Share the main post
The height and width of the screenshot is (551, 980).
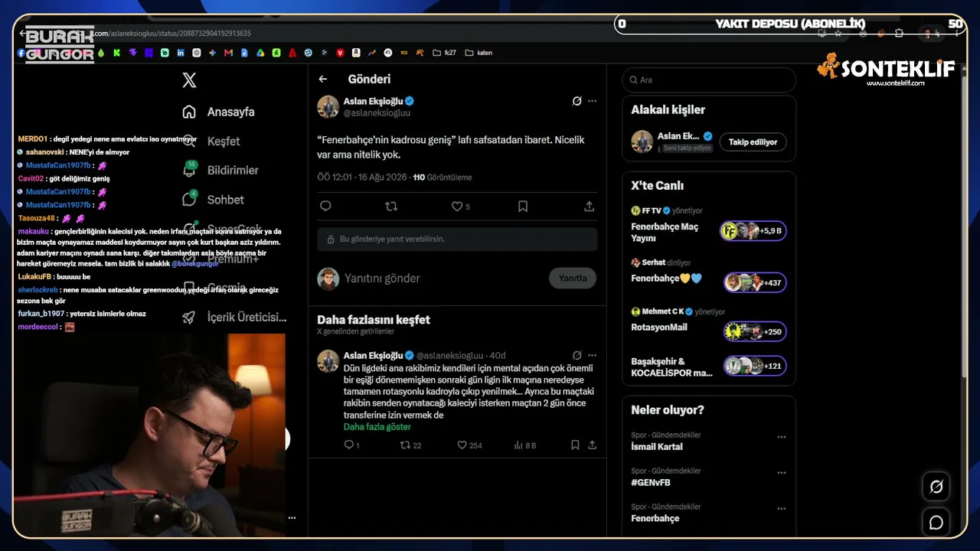[x=589, y=206]
